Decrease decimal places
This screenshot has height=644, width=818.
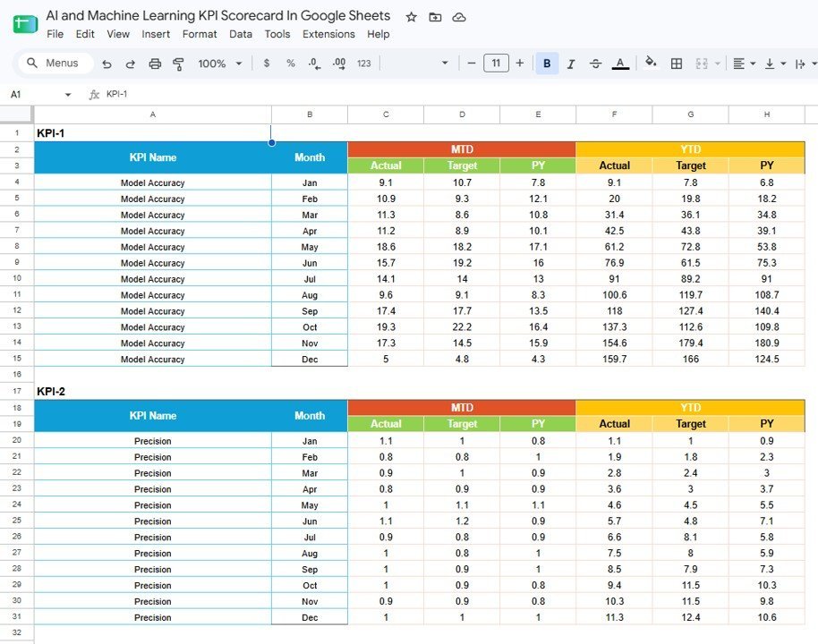point(314,64)
